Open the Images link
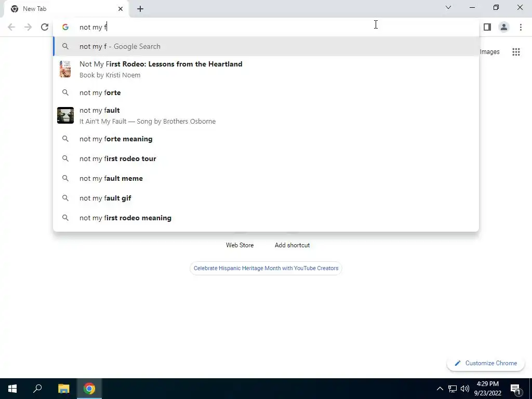532x399 pixels. tap(489, 52)
